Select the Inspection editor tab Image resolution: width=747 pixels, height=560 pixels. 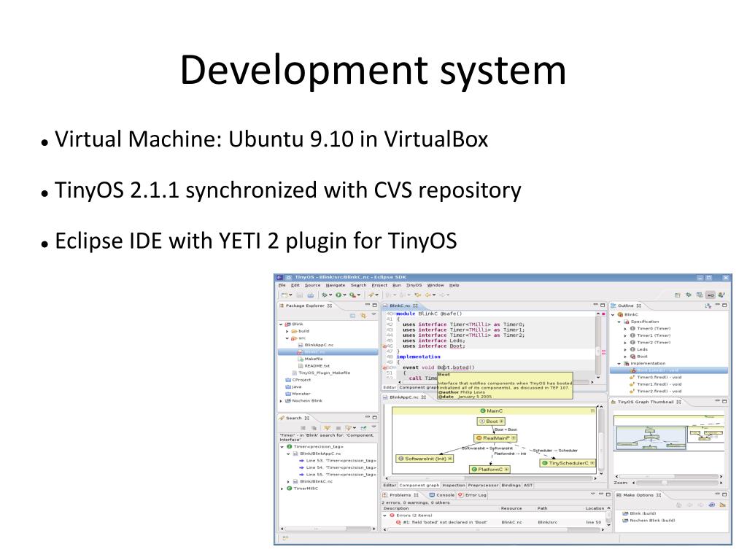point(454,485)
